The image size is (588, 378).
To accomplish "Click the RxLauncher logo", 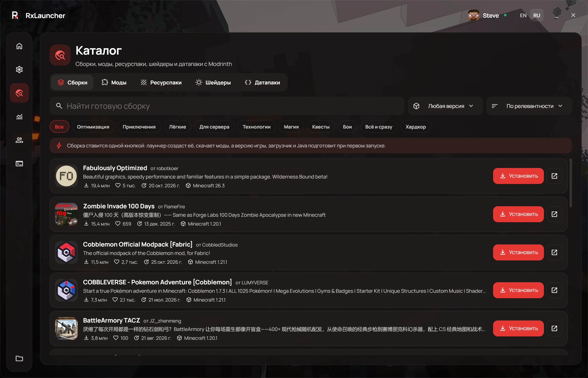I will (x=15, y=15).
